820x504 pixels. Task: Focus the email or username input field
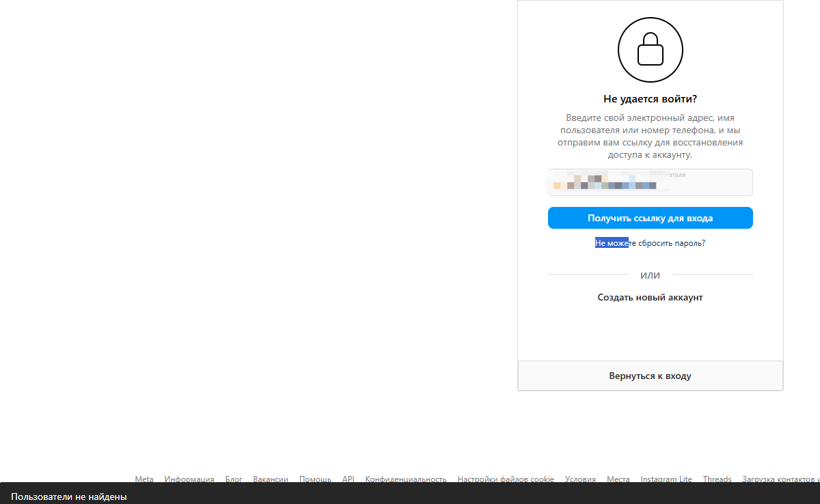(x=650, y=182)
